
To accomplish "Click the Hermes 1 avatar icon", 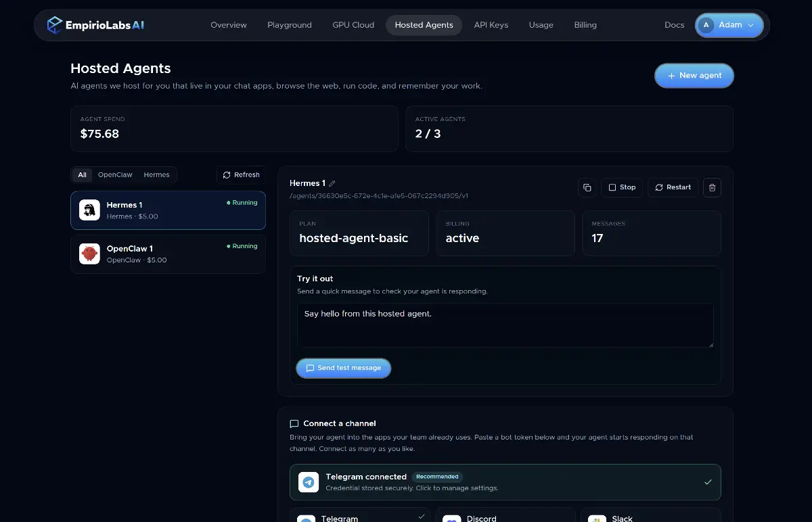I will pos(89,210).
